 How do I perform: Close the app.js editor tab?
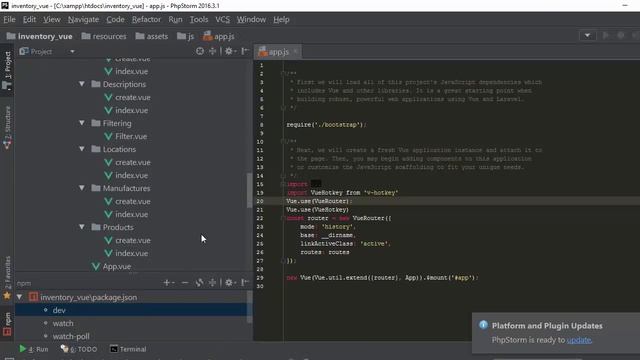click(296, 51)
